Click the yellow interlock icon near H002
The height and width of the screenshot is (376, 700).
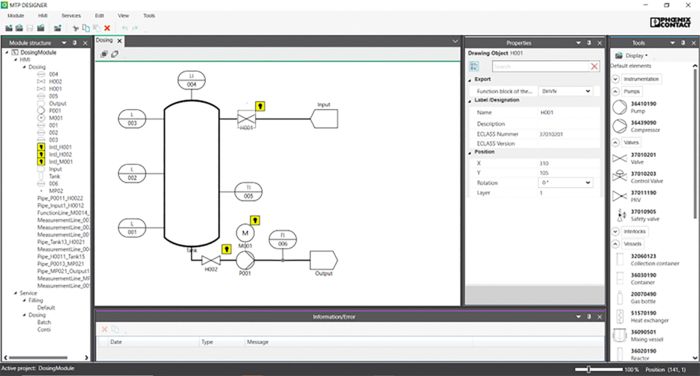pos(227,249)
